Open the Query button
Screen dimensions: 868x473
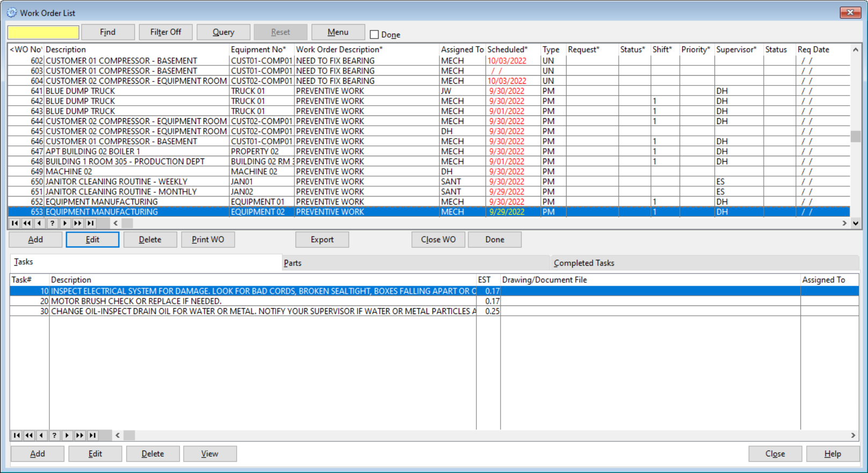click(223, 32)
